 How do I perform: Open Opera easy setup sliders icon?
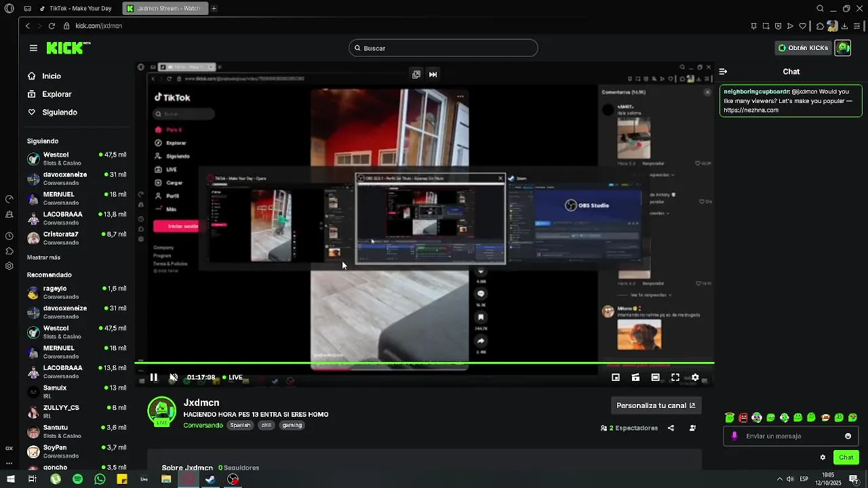tap(857, 26)
